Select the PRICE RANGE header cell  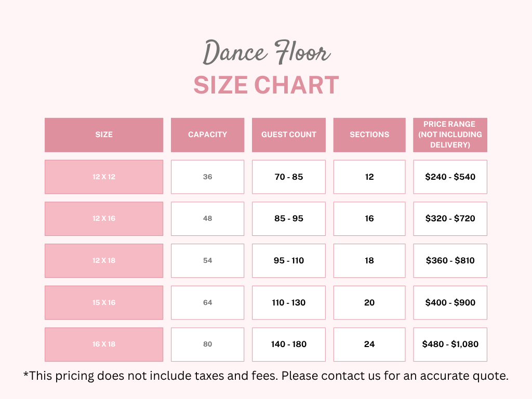(x=450, y=135)
